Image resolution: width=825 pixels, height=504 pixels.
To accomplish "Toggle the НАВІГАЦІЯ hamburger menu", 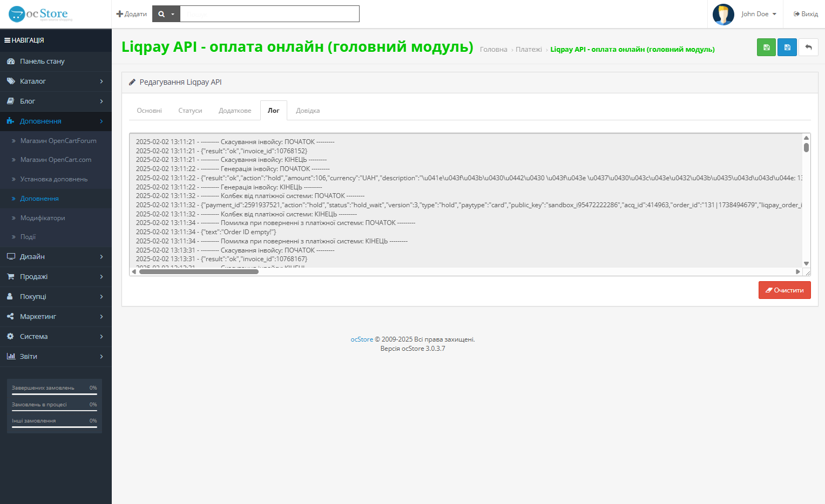I will pos(24,40).
